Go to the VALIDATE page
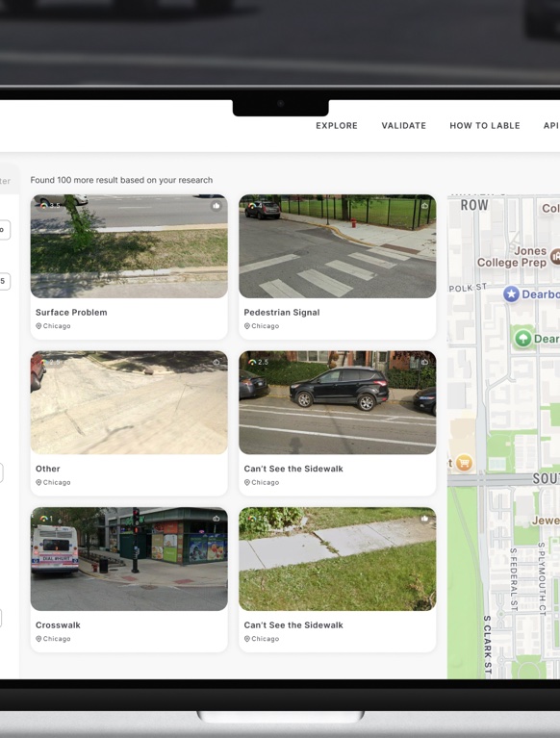This screenshot has width=560, height=738. [x=404, y=126]
